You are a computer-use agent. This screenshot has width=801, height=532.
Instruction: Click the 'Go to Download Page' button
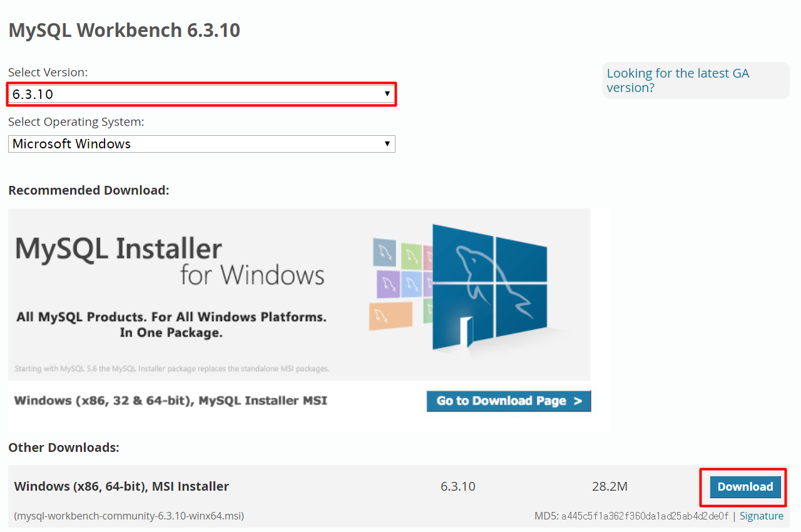tap(509, 401)
